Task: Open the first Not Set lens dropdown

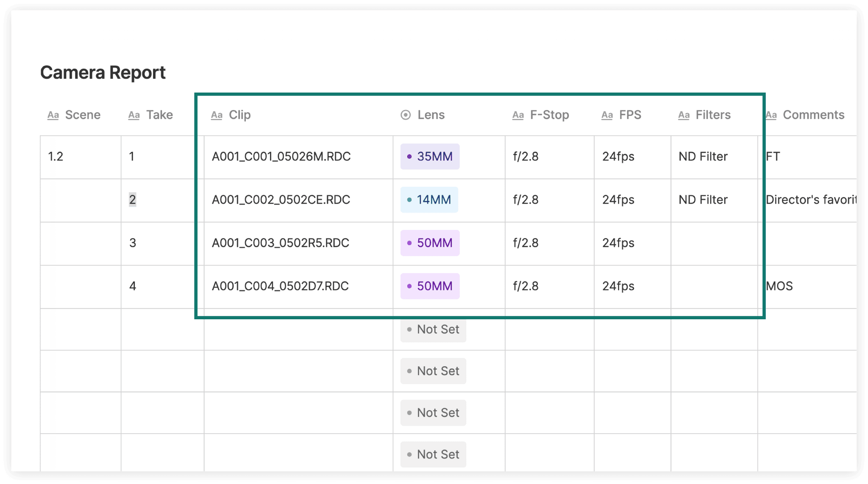Action: [433, 329]
